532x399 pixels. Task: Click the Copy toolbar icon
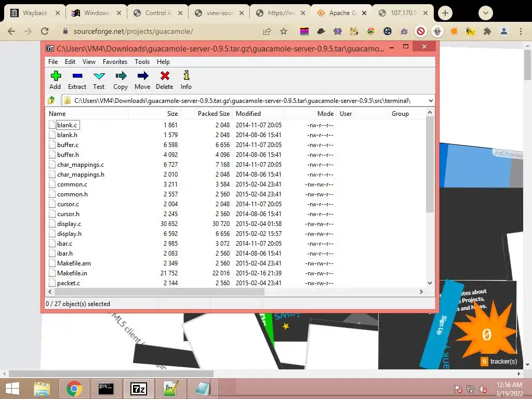121,76
